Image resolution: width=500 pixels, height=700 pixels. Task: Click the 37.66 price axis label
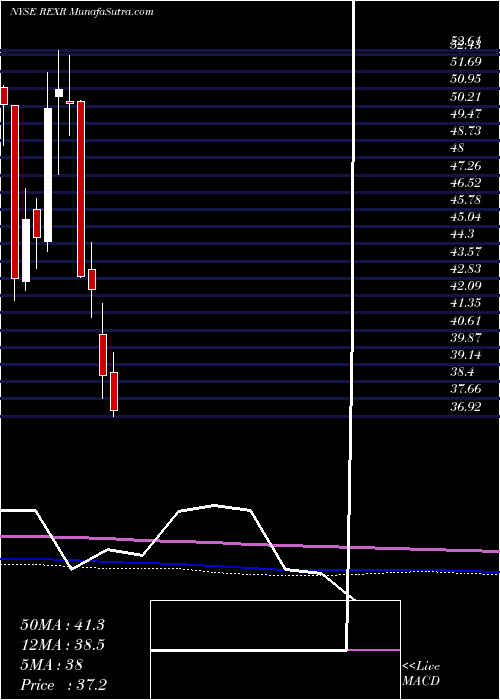pyautogui.click(x=465, y=390)
